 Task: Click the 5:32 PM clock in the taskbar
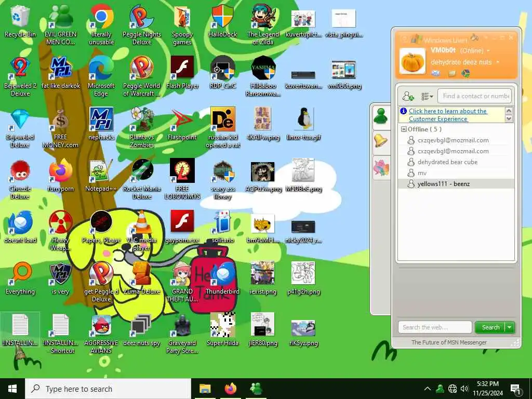point(487,384)
